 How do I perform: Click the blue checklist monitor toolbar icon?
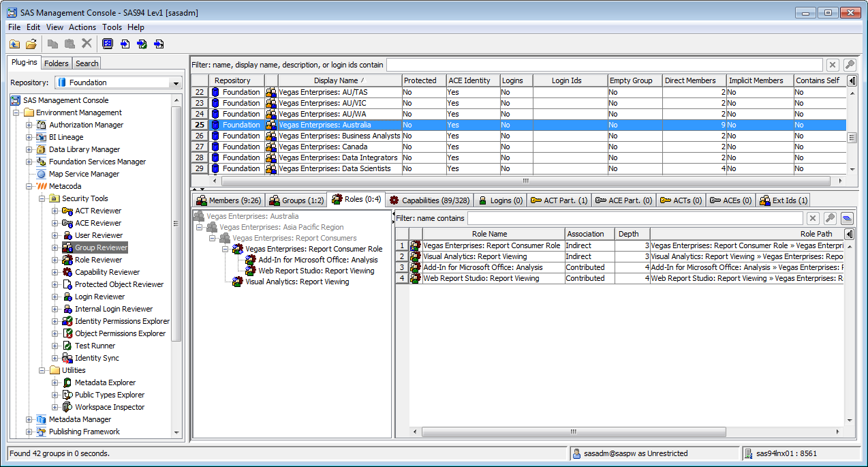[108, 44]
